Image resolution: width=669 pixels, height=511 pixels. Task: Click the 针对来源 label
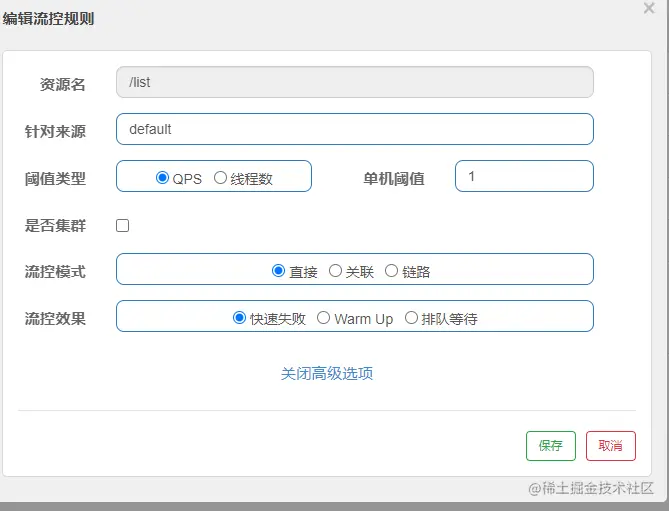pyautogui.click(x=55, y=131)
